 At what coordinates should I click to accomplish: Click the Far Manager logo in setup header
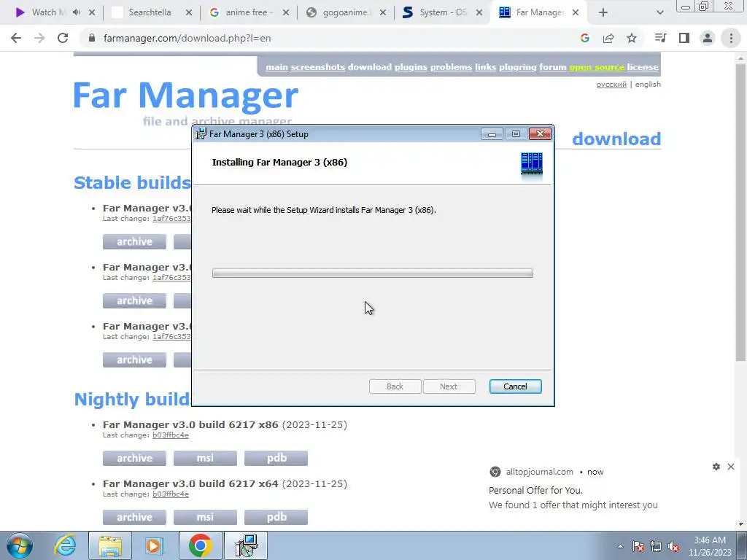pos(532,164)
